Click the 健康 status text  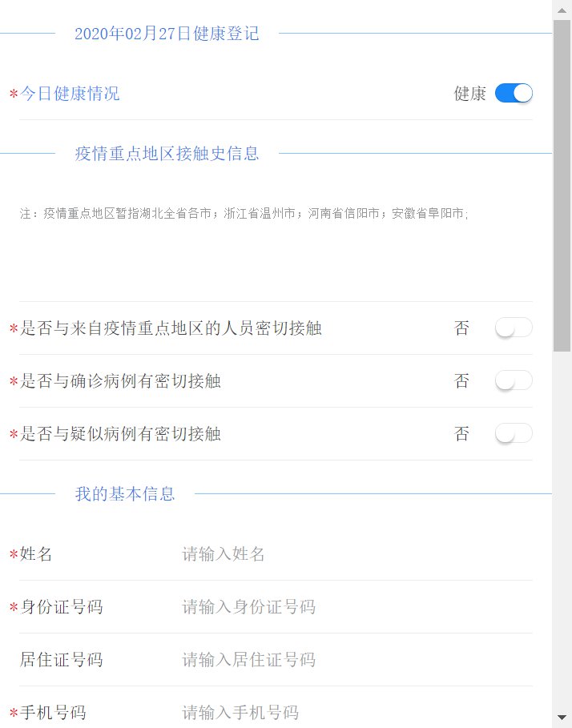coord(470,94)
